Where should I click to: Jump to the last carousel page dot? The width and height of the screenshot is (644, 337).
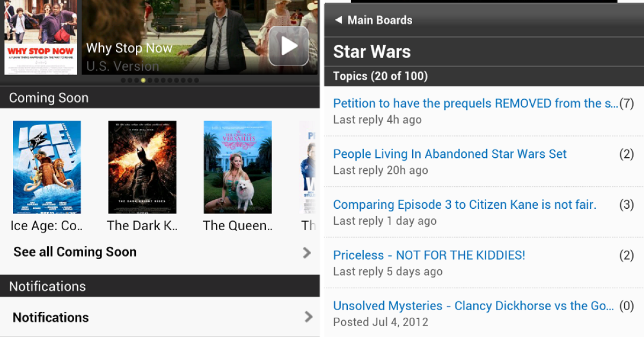[x=196, y=80]
